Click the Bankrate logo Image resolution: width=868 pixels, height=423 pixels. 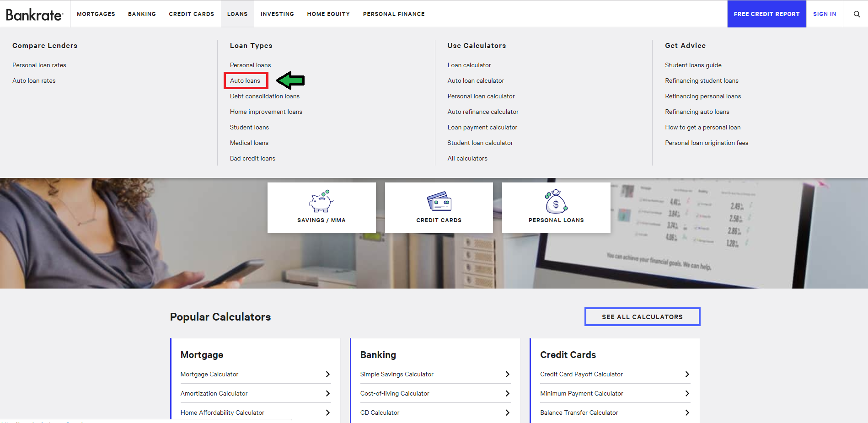34,14
